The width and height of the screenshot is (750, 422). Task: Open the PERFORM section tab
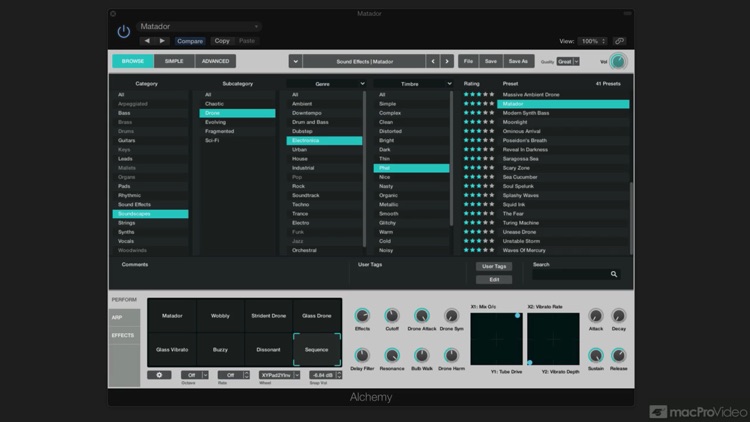[124, 300]
